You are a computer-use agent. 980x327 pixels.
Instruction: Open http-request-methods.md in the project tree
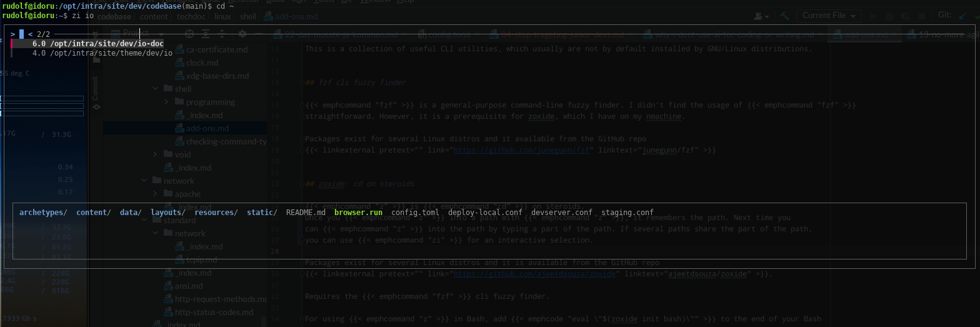(x=216, y=299)
